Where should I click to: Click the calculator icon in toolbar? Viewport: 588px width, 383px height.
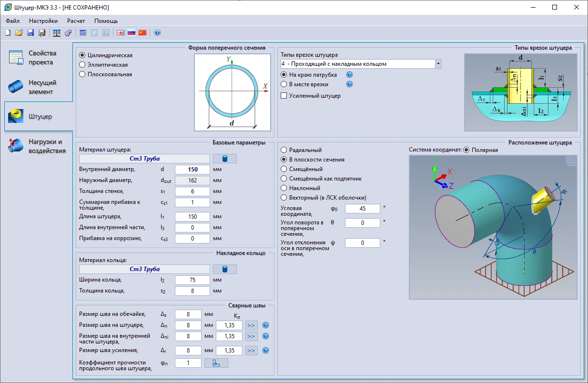click(83, 33)
